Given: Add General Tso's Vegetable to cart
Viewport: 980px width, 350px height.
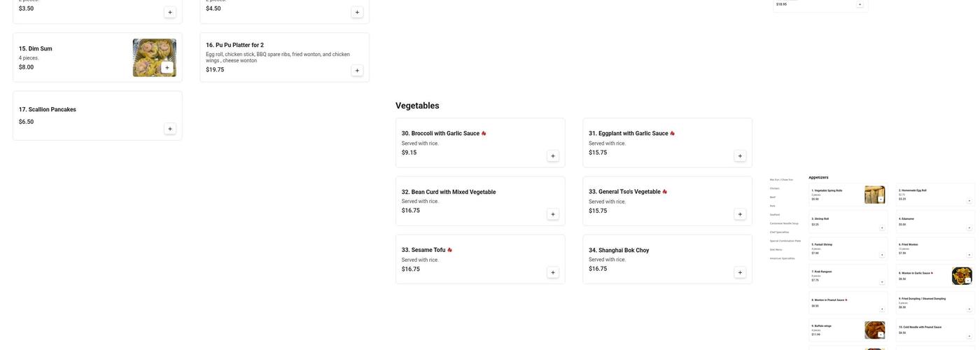Looking at the screenshot, I should pyautogui.click(x=740, y=215).
